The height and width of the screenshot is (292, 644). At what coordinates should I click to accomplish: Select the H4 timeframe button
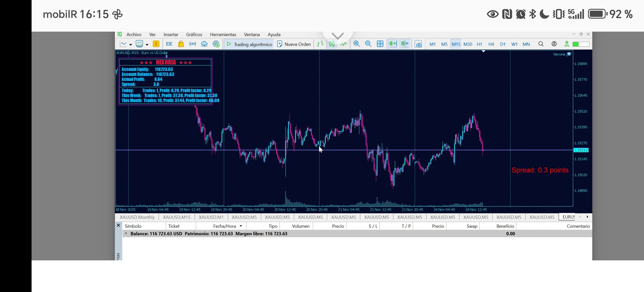click(491, 44)
